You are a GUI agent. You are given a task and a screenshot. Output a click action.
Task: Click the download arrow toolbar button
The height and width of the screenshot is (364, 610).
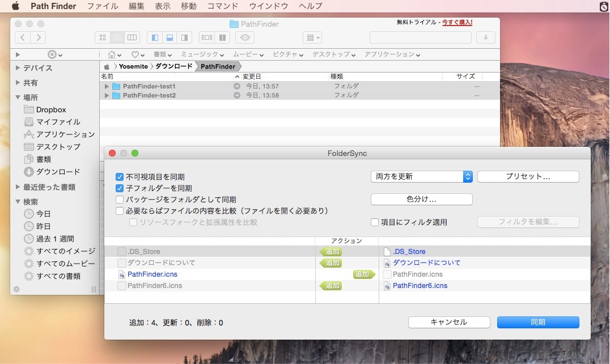pyautogui.click(x=485, y=37)
